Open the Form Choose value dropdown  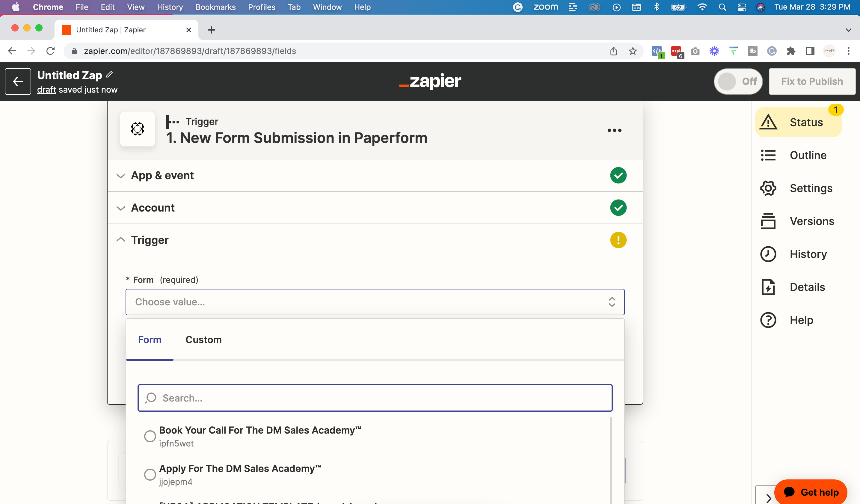pyautogui.click(x=375, y=302)
